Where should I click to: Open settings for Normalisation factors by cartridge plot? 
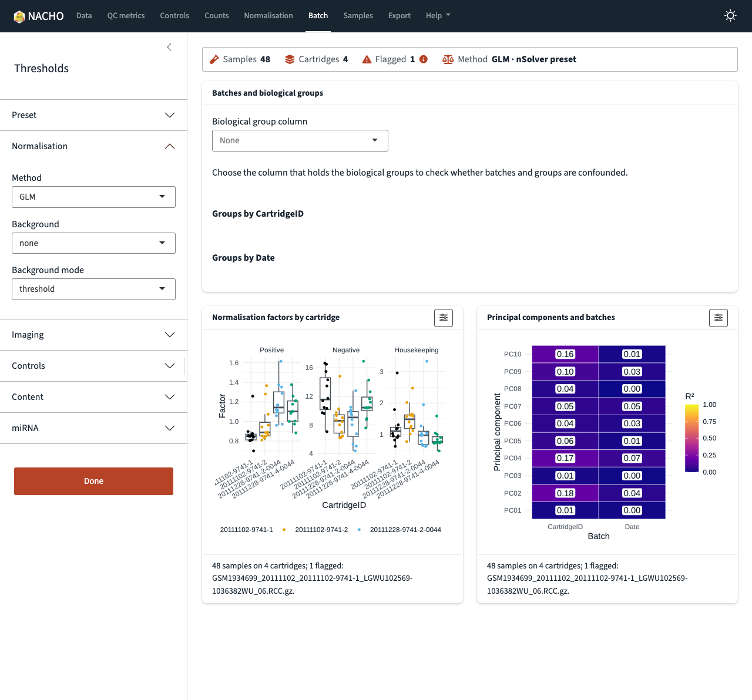tap(444, 318)
